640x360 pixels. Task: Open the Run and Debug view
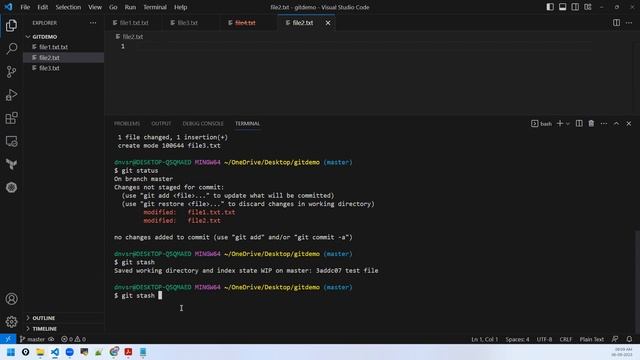click(x=11, y=95)
